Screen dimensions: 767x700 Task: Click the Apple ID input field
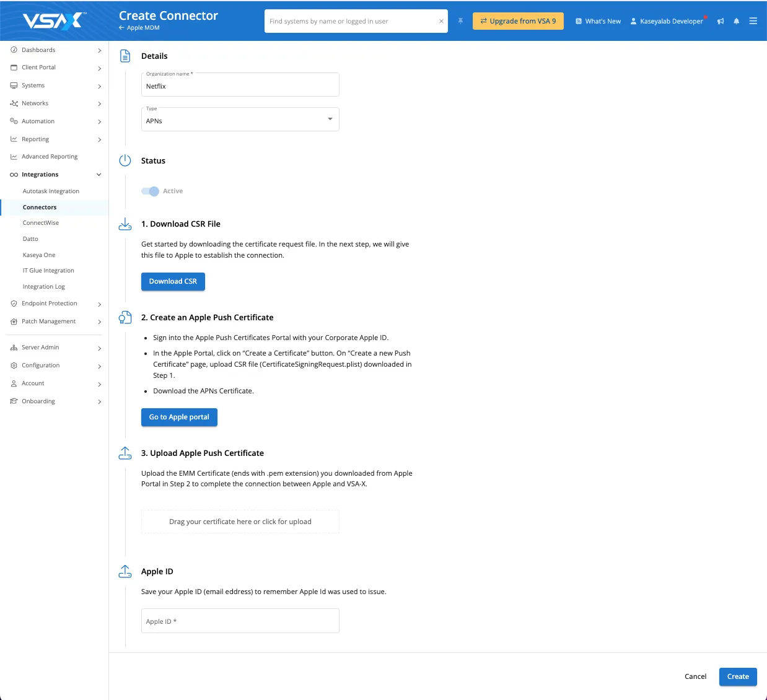pyautogui.click(x=240, y=621)
